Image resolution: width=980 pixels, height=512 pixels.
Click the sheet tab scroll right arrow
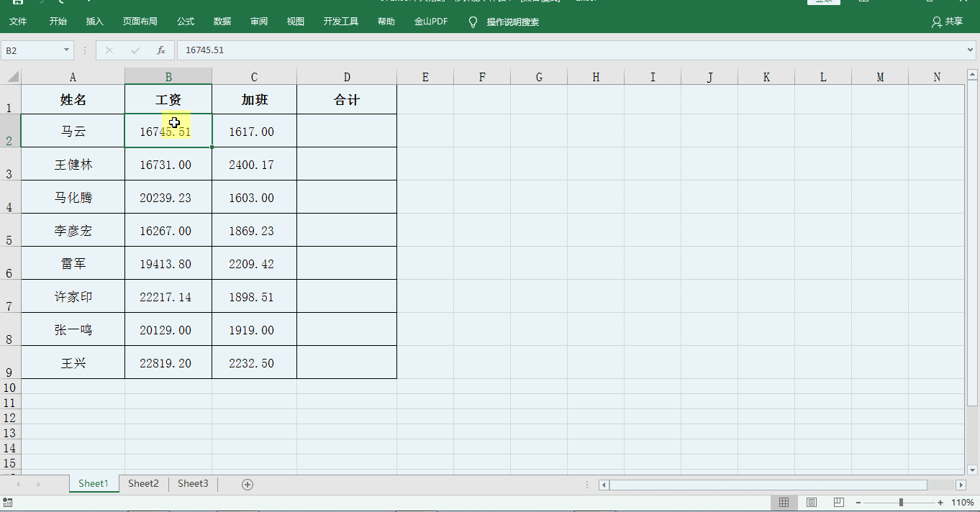pyautogui.click(x=38, y=485)
